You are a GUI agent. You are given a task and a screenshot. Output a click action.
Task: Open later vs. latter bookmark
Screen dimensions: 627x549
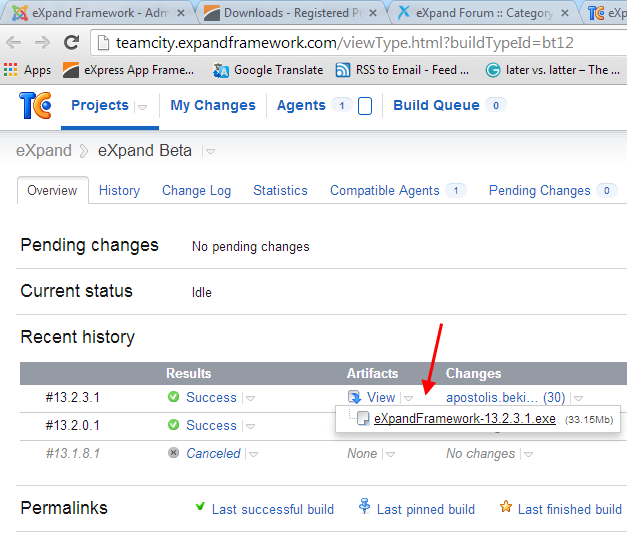click(553, 70)
